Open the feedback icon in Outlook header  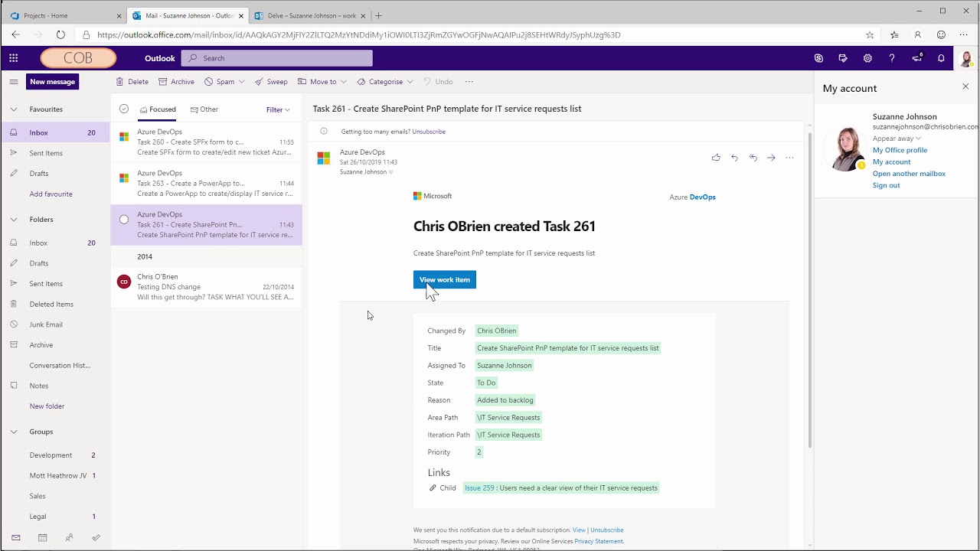coord(843,58)
